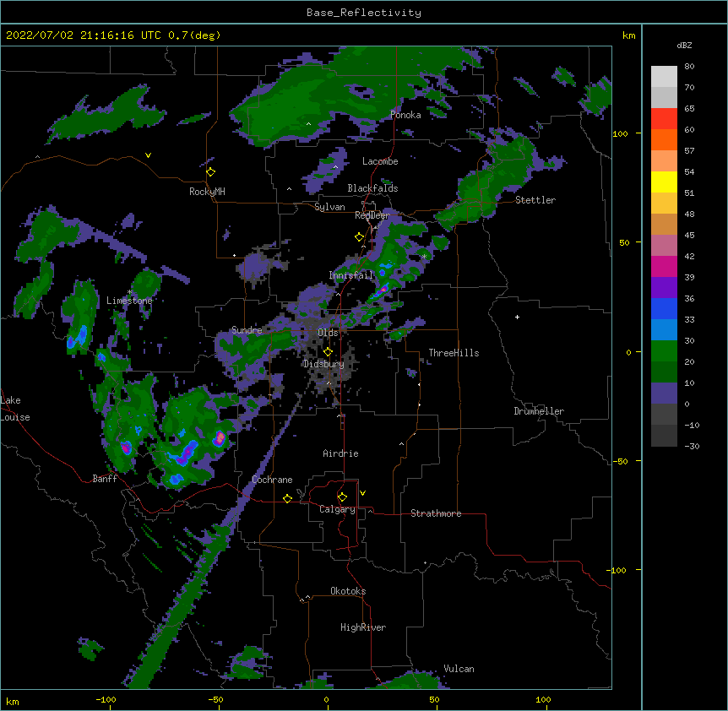Click the Ponoka city label
The width and height of the screenshot is (728, 711).
coord(405,115)
